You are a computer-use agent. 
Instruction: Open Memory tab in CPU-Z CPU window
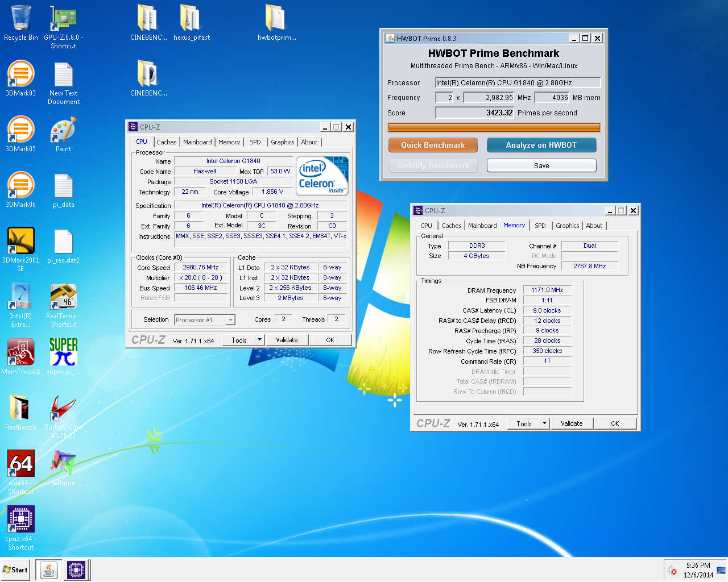coord(229,142)
